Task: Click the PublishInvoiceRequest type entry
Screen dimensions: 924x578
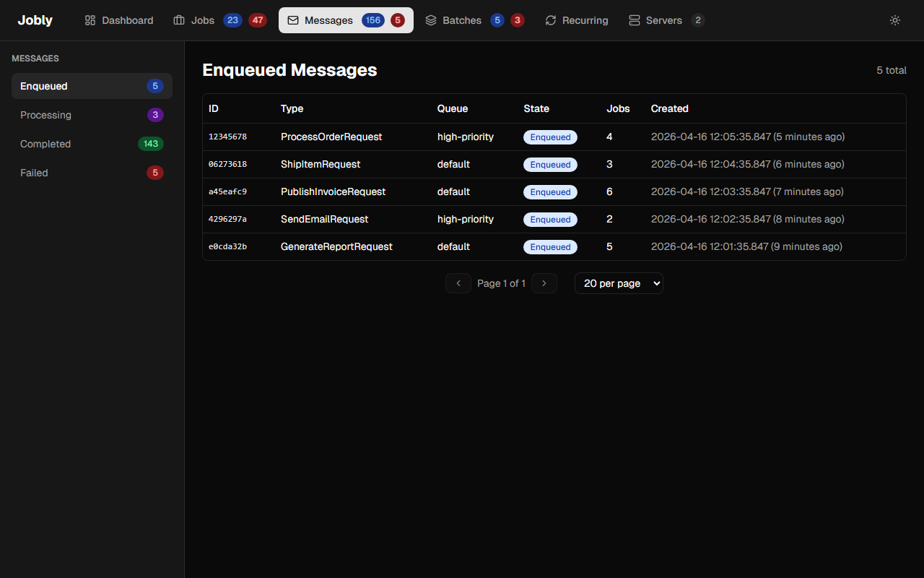Action: (x=333, y=191)
